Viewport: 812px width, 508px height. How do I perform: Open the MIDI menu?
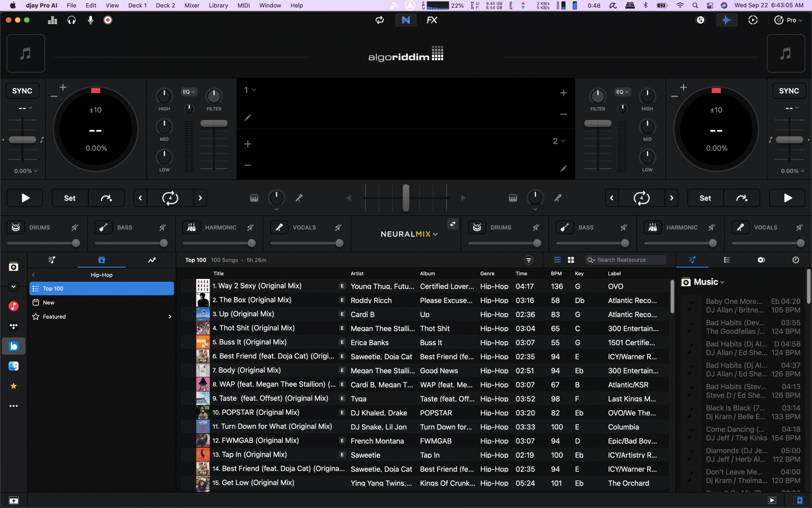pyautogui.click(x=243, y=5)
